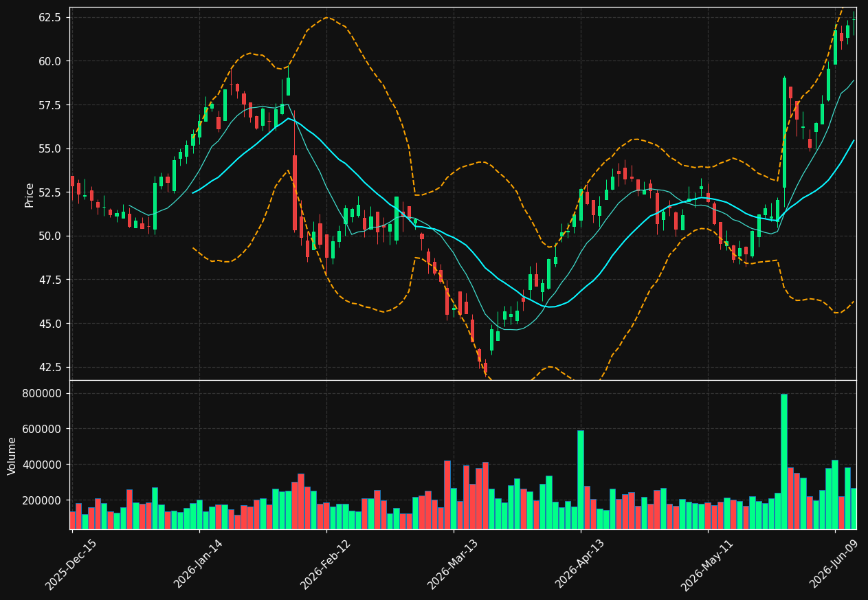
Task: Click the 2025-Dec-15 date label
Action: [71, 565]
